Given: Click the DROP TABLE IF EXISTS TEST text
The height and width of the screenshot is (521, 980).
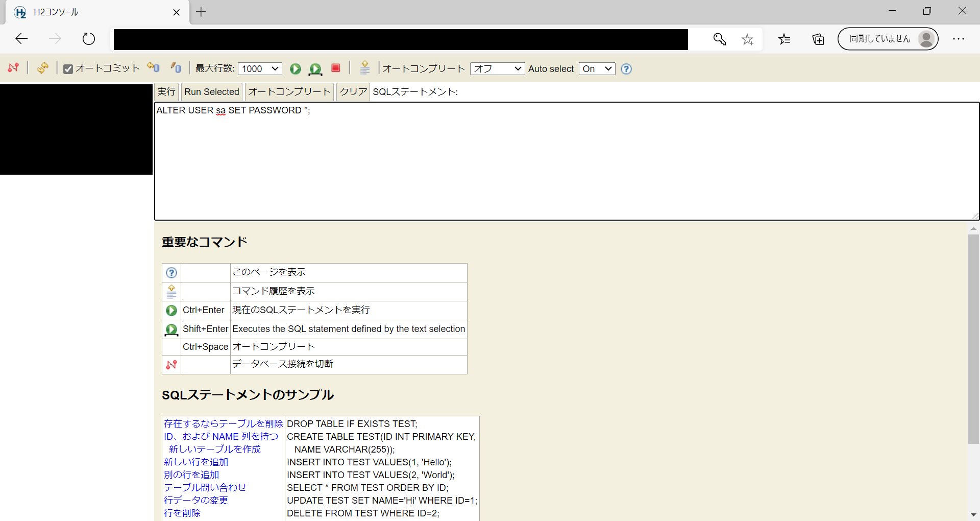Looking at the screenshot, I should coord(352,423).
